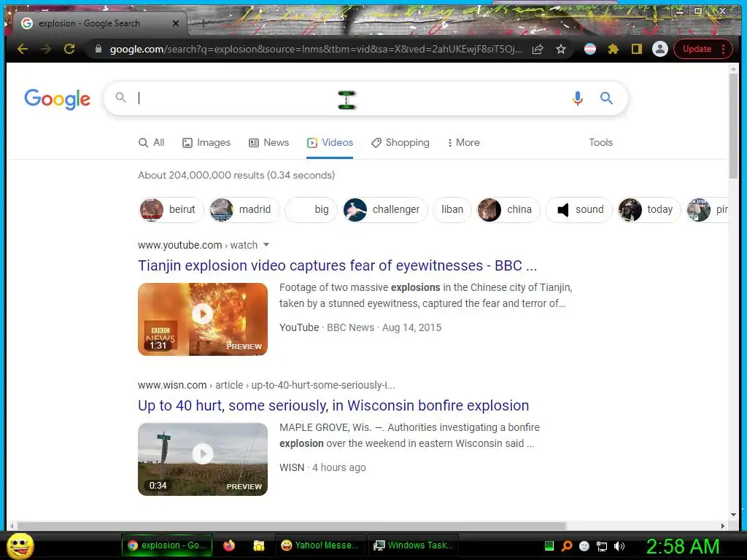
Task: Filter results by the beirut chip
Action: click(171, 209)
